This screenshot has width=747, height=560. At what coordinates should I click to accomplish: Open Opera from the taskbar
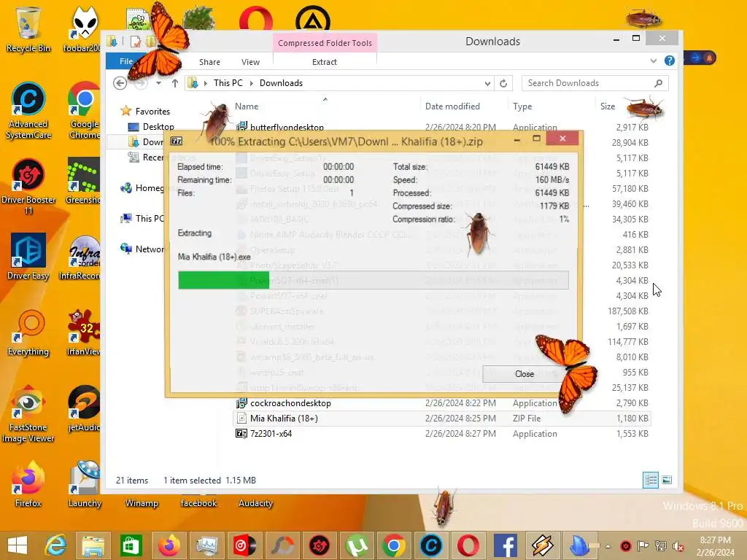(x=468, y=545)
